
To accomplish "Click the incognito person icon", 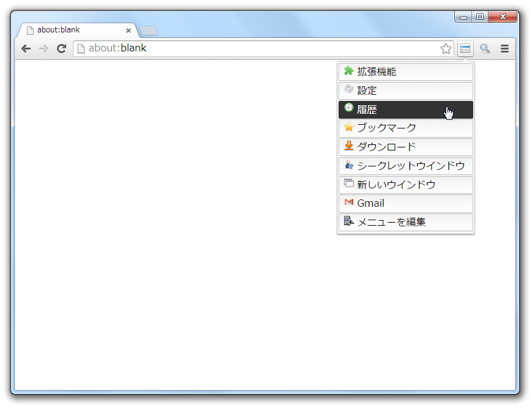I will [349, 165].
